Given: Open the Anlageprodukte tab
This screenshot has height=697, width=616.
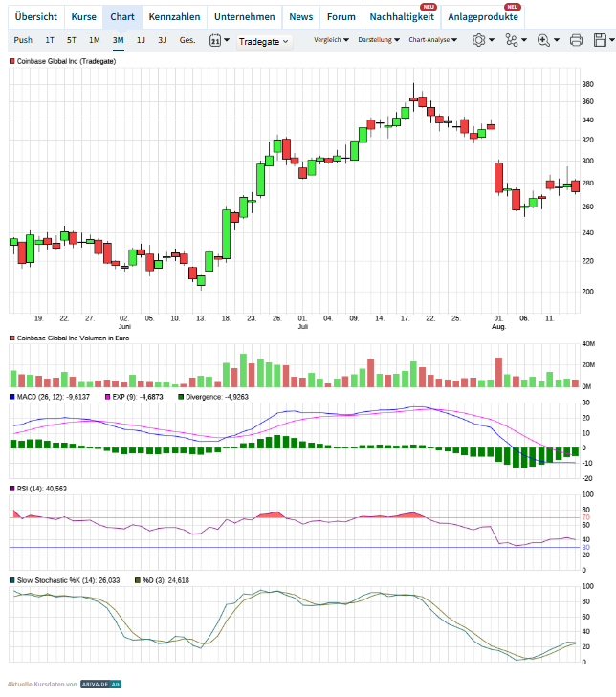Looking at the screenshot, I should pyautogui.click(x=483, y=17).
